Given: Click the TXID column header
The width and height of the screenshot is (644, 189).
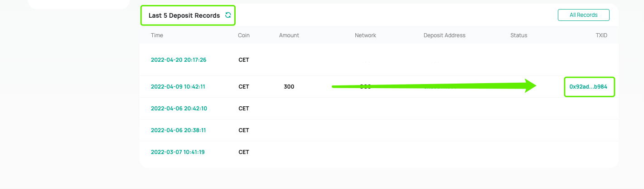Looking at the screenshot, I should [x=601, y=35].
